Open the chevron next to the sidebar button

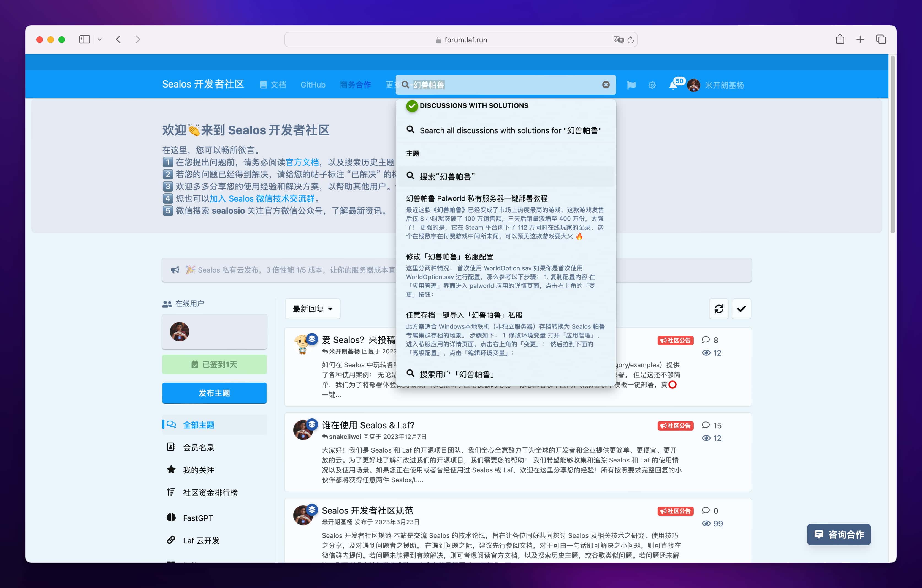pos(100,39)
